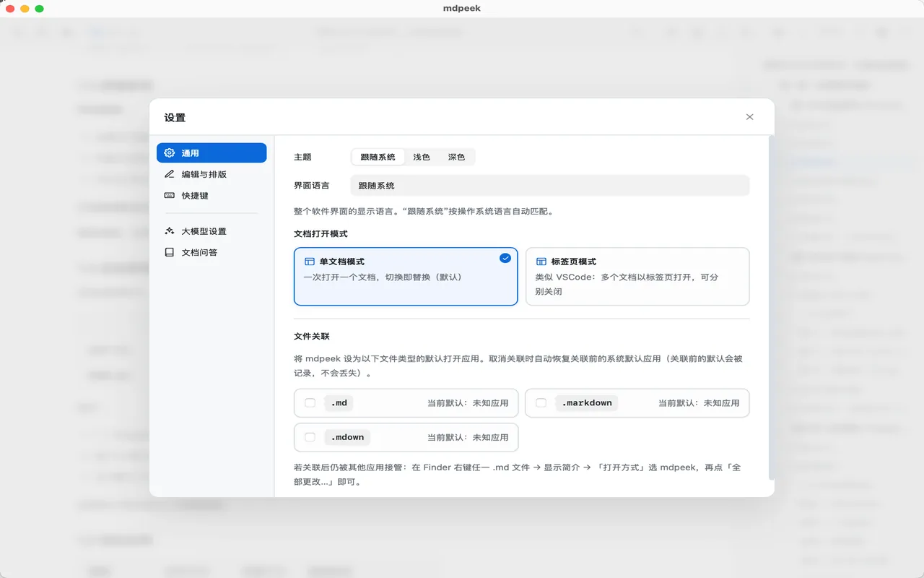Open the 快捷键 settings section
The image size is (924, 578).
212,196
